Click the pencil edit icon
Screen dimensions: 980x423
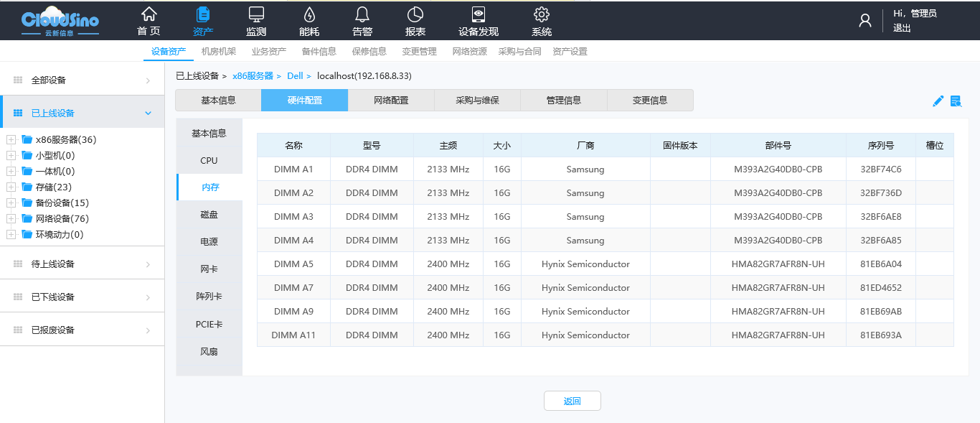pos(938,101)
